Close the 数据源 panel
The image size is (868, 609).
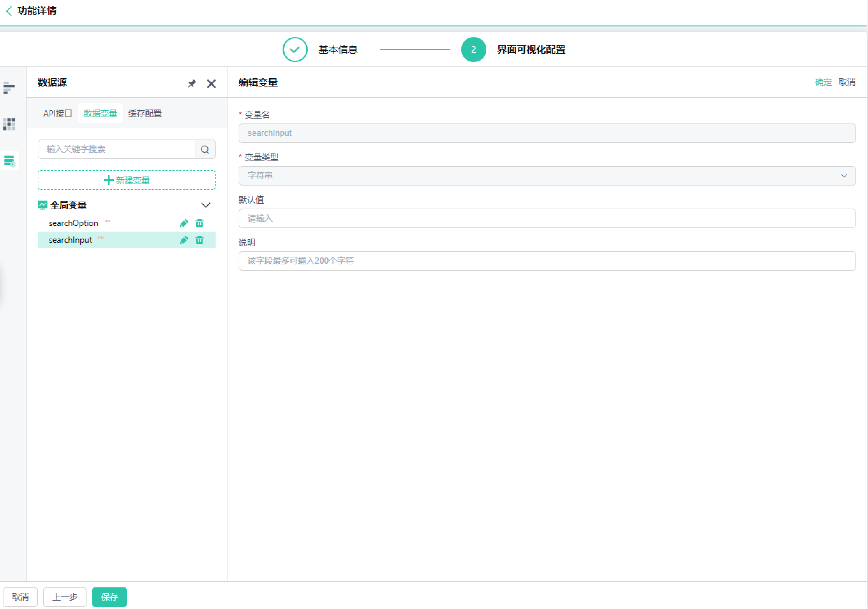coord(211,84)
